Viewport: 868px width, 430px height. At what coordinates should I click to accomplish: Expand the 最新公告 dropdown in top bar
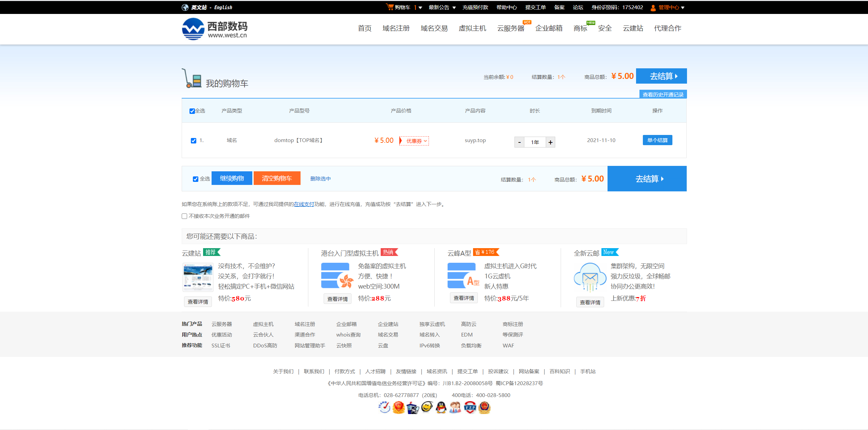pos(442,7)
